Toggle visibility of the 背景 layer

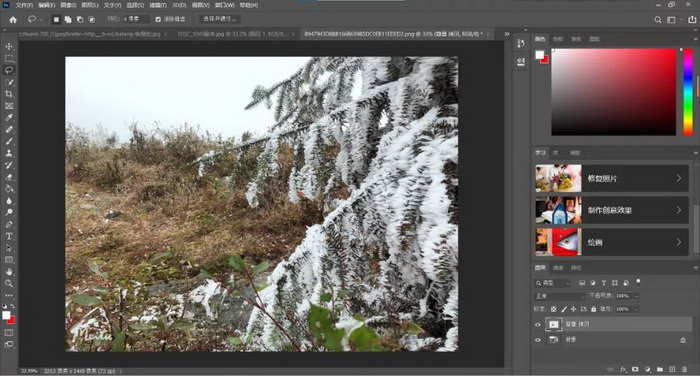coord(538,340)
